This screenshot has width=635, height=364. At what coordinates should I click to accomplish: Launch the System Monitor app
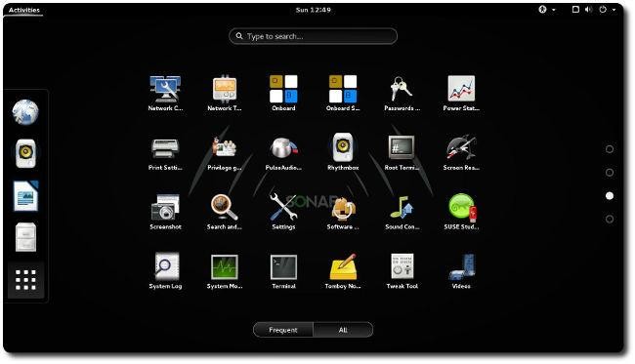(225, 271)
